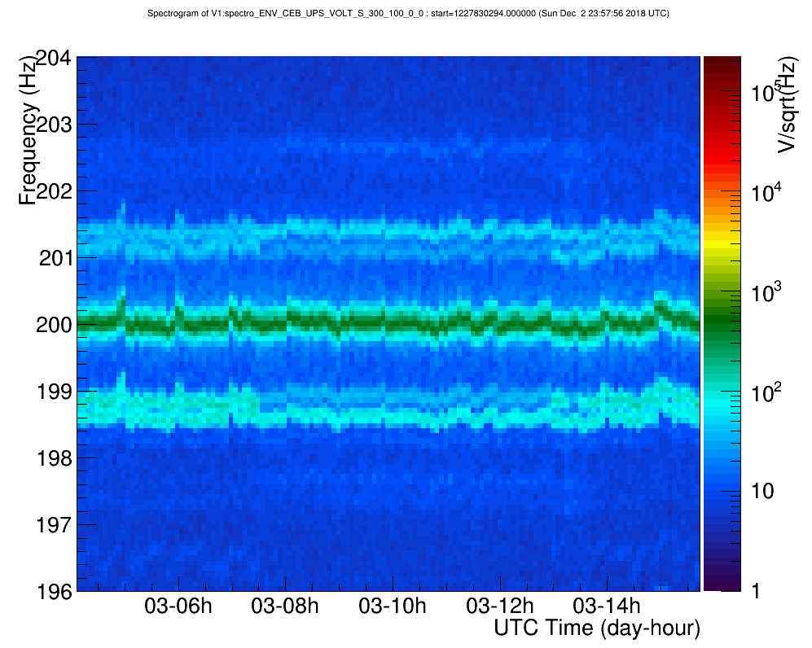
Task: Click the 202 frequency tick label
Action: point(53,191)
